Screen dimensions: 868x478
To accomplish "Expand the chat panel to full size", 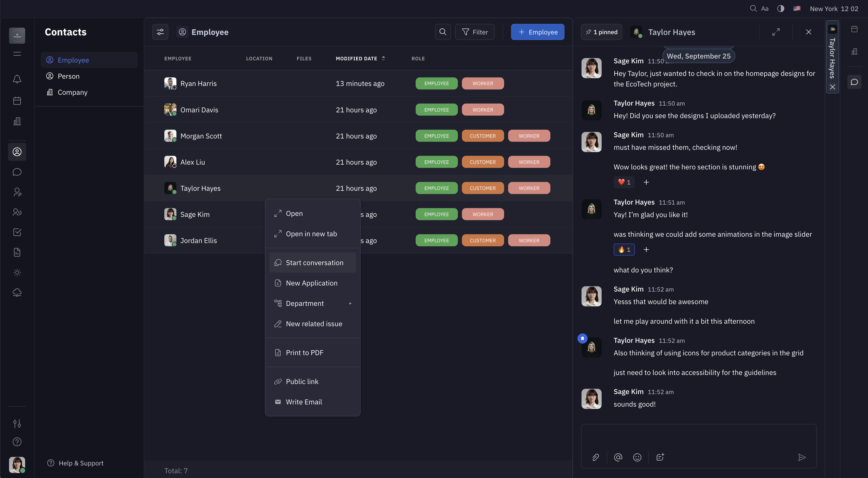I will [776, 32].
